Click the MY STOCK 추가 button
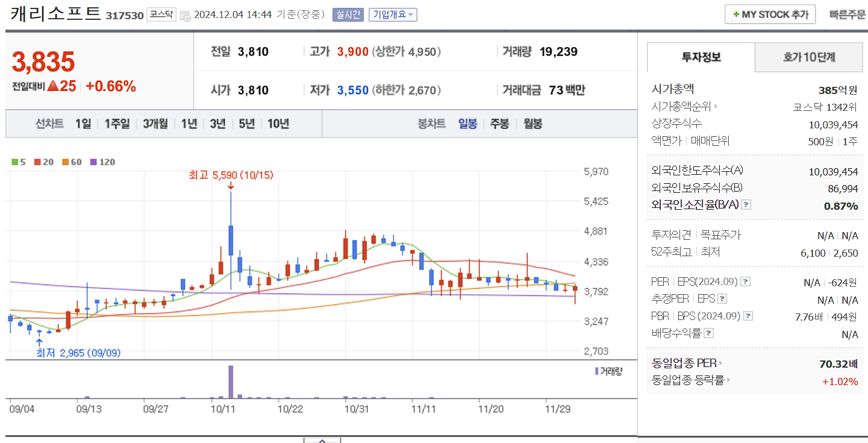Image resolution: width=868 pixels, height=443 pixels. point(770,14)
